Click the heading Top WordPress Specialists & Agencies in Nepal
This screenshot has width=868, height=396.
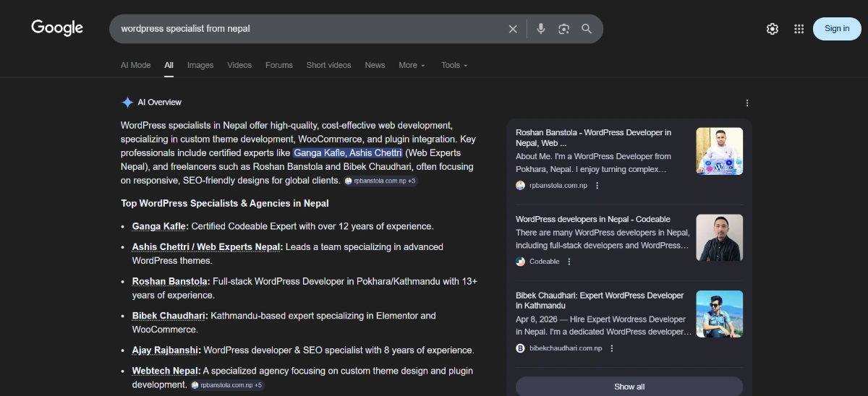tap(225, 203)
